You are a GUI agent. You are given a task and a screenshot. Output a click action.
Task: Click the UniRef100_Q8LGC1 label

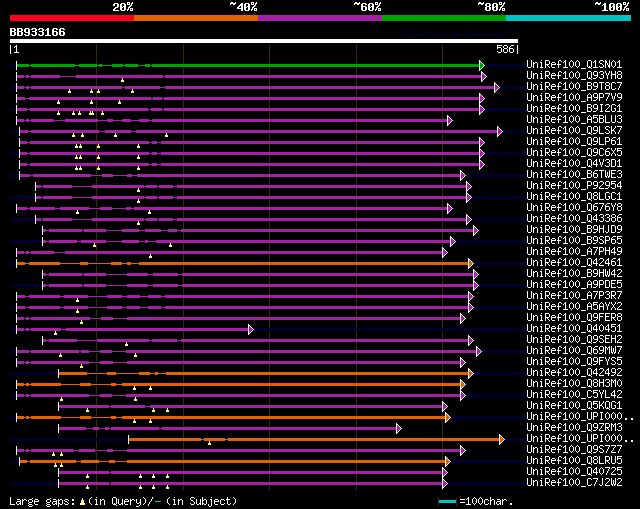click(574, 197)
